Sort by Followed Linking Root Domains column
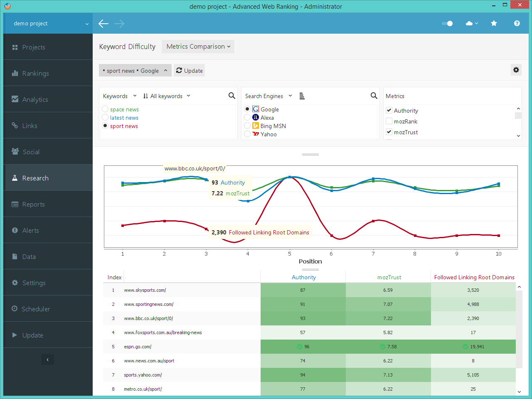532x399 pixels. (474, 277)
